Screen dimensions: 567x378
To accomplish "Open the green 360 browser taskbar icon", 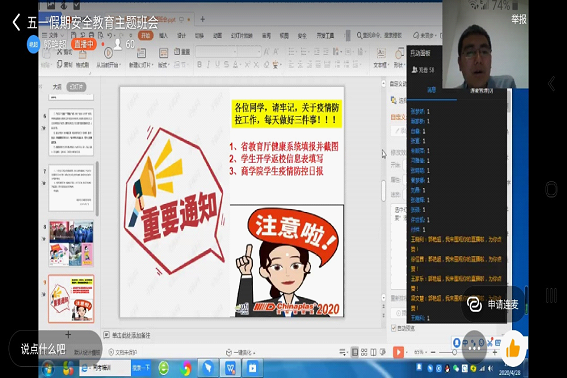I will (163, 368).
